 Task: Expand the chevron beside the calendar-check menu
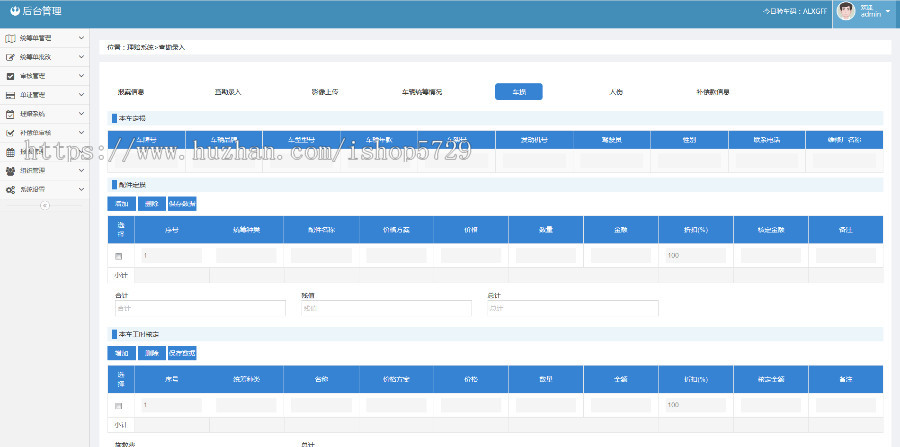point(82,114)
